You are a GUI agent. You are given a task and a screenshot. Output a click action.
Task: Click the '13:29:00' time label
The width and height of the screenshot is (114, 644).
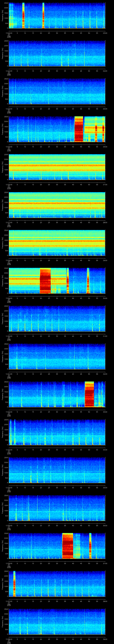(9, 298)
